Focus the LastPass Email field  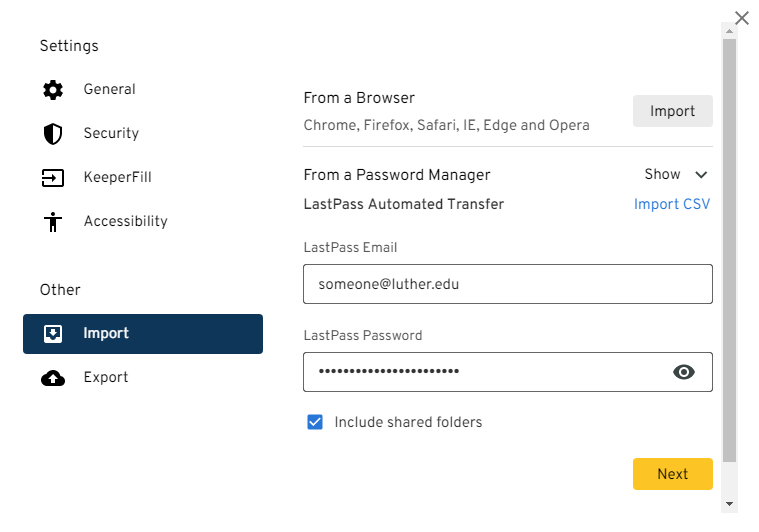click(x=508, y=284)
